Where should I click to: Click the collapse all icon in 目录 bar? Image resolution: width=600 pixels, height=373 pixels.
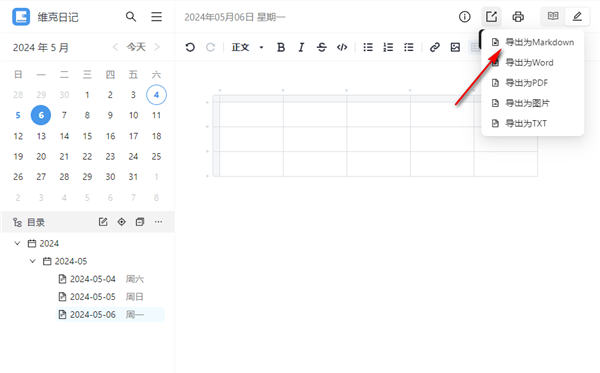click(x=140, y=222)
